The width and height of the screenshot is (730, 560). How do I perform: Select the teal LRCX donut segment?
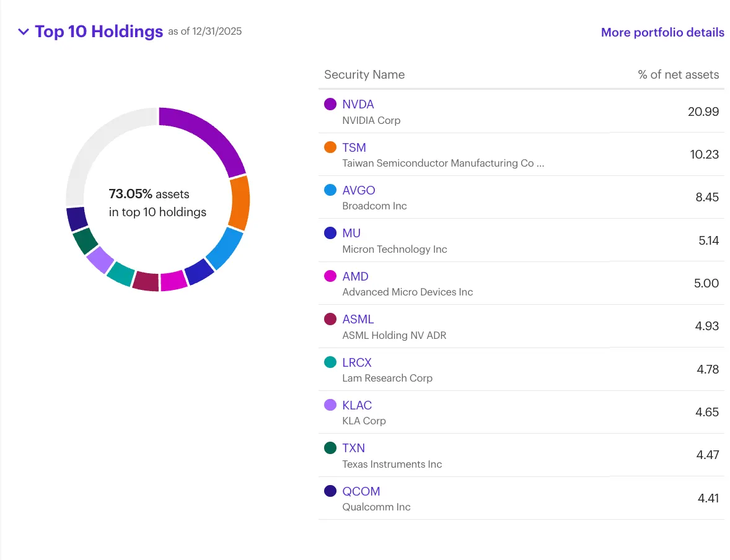pos(121,274)
